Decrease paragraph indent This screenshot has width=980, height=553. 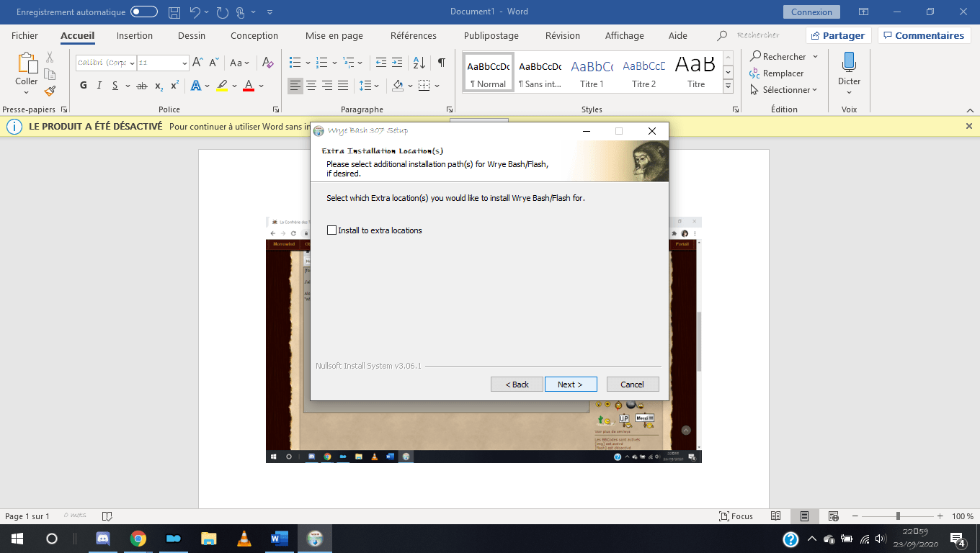(x=381, y=63)
